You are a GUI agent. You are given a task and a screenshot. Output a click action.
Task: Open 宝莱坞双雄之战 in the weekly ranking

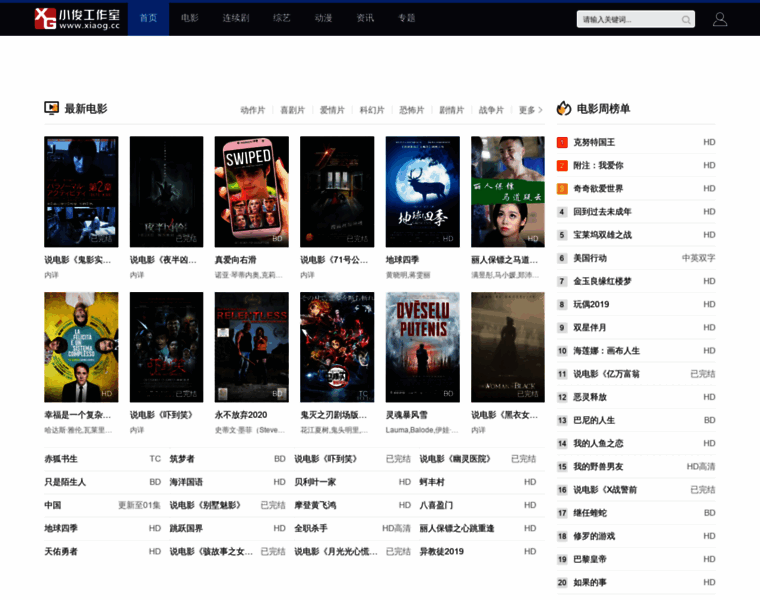pyautogui.click(x=602, y=235)
